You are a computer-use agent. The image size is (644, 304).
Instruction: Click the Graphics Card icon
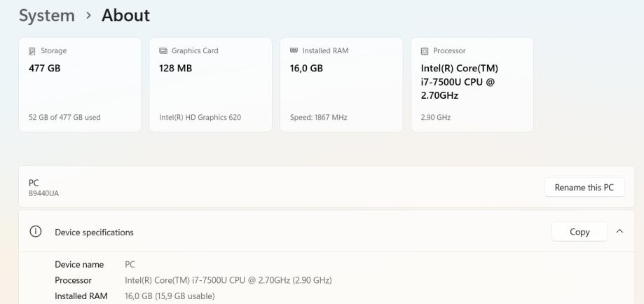click(163, 51)
